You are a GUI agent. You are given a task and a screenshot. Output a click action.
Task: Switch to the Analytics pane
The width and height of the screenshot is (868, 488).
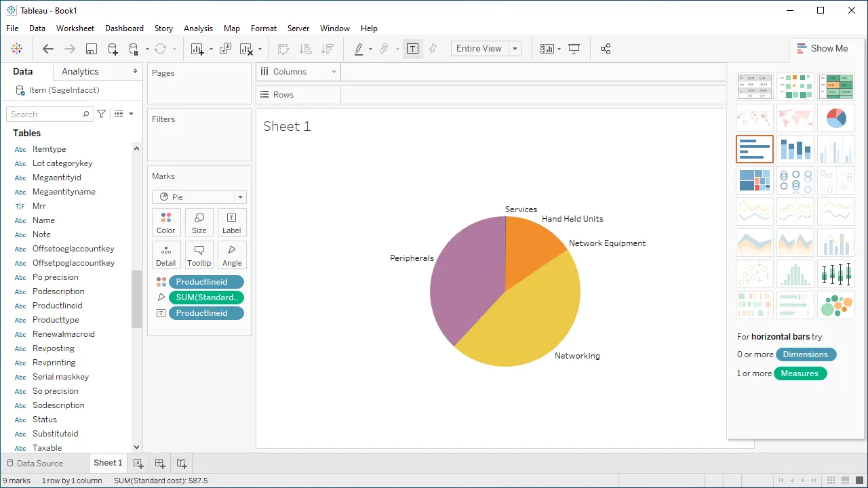79,70
